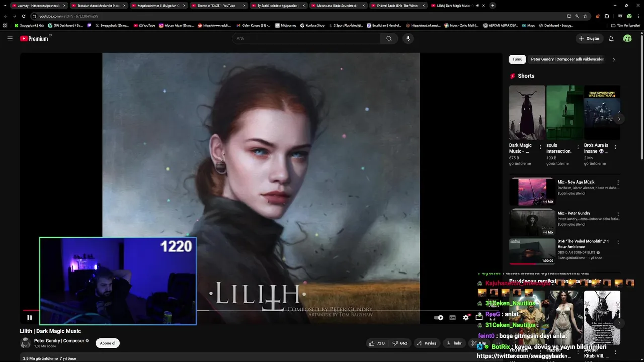
Task: Go back in browser history
Action: [x=6, y=16]
